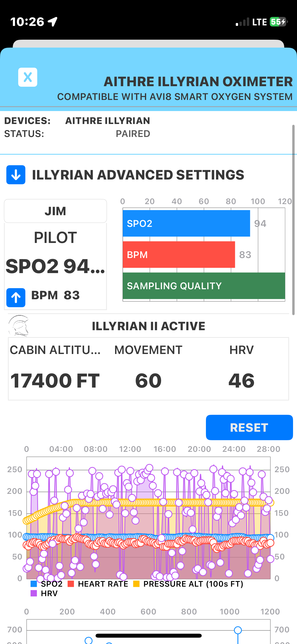Toggle HRV legend swatch
Screen dimensions: 297x644
click(x=34, y=593)
